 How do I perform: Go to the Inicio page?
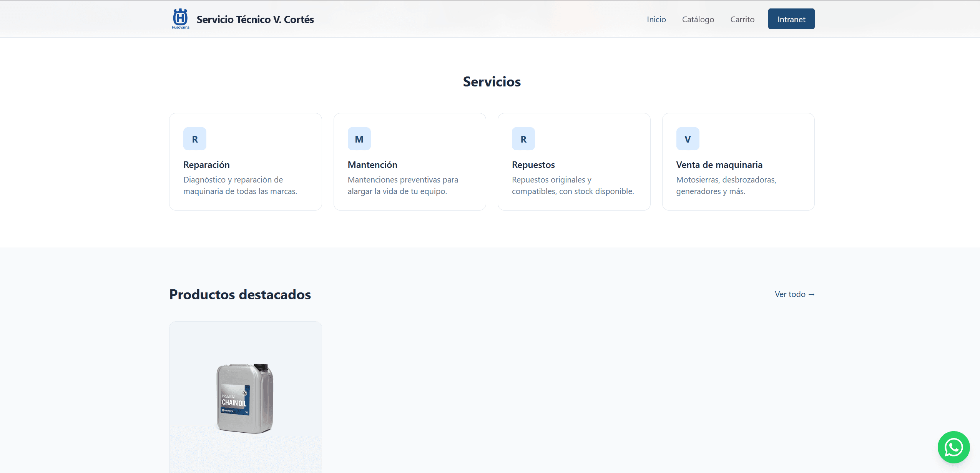(656, 19)
